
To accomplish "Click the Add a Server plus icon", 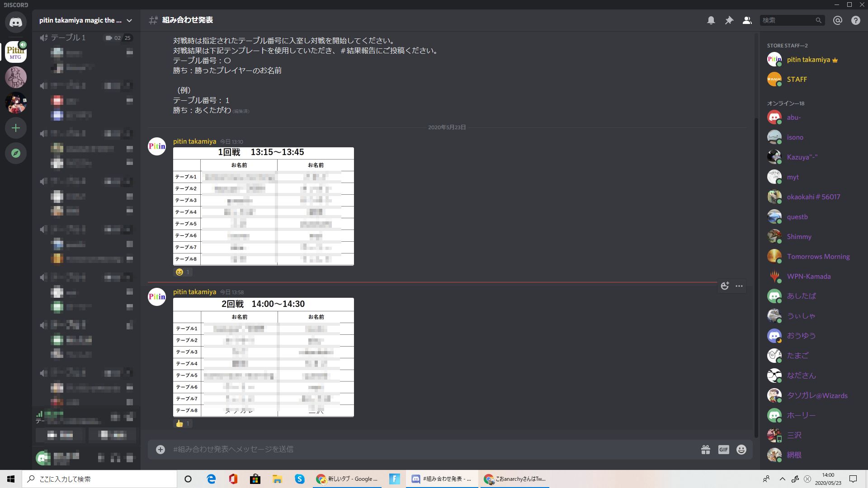I will click(16, 128).
